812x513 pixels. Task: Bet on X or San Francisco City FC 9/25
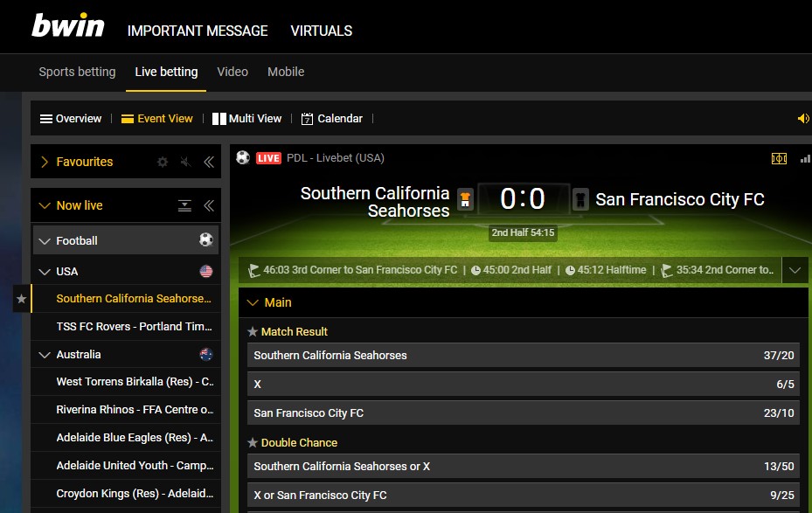524,496
